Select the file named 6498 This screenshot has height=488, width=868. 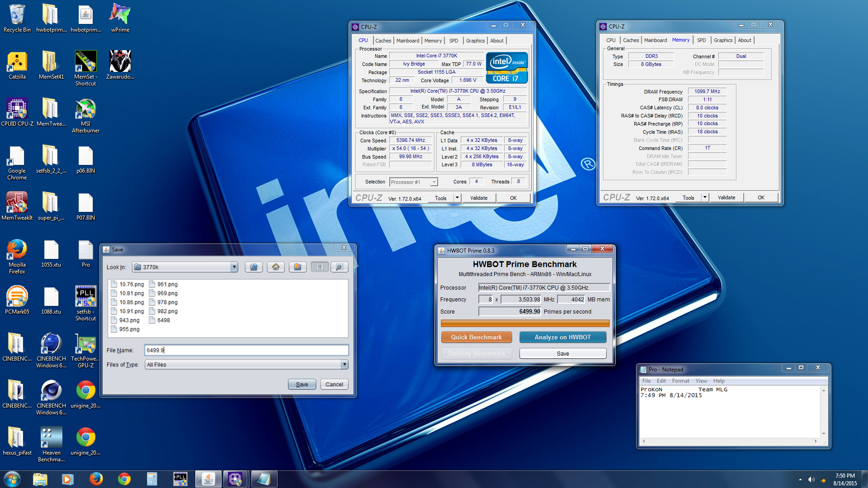tap(160, 320)
